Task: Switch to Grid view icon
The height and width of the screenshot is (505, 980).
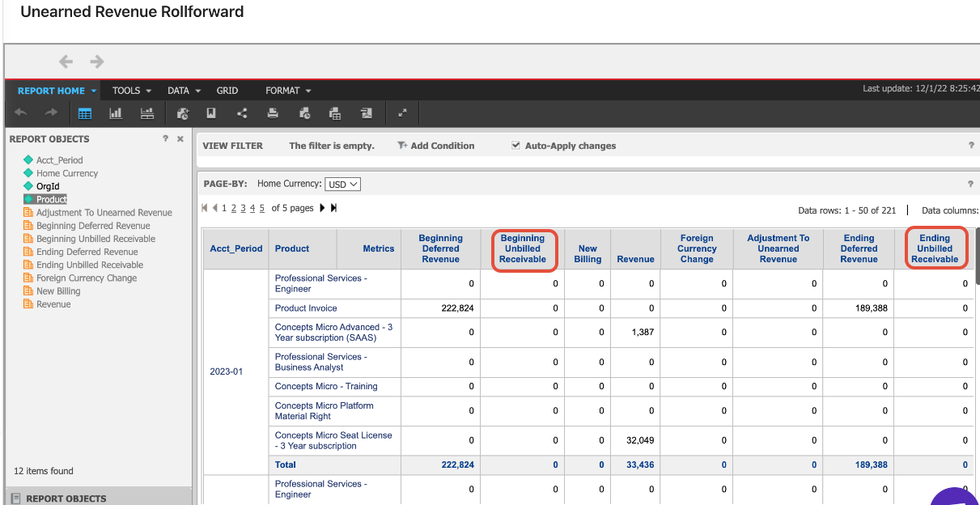Action: (85, 113)
